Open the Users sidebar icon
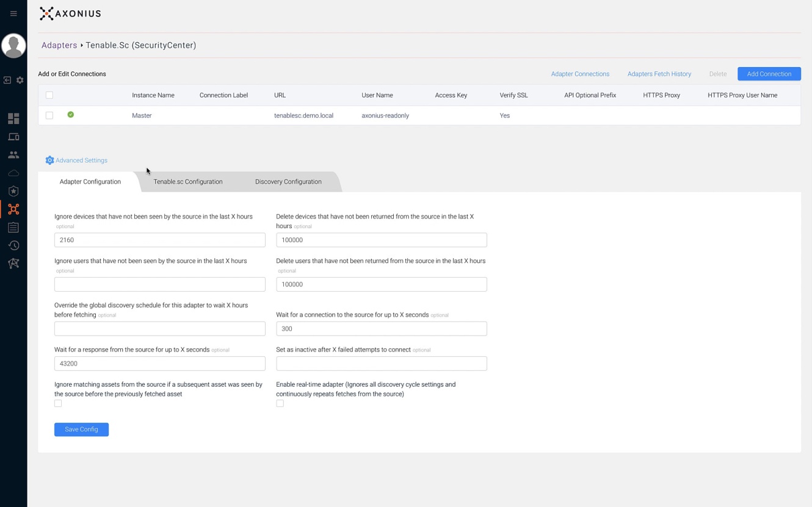The height and width of the screenshot is (507, 812). coord(13,155)
